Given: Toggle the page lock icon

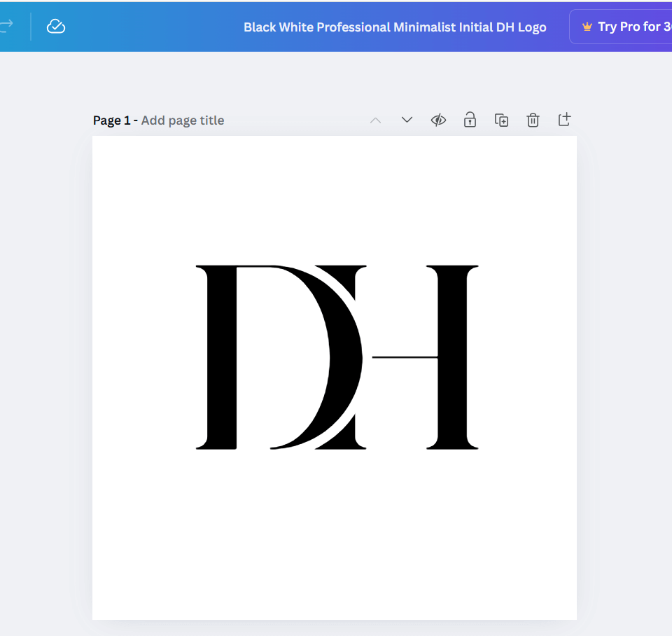Looking at the screenshot, I should coord(470,120).
